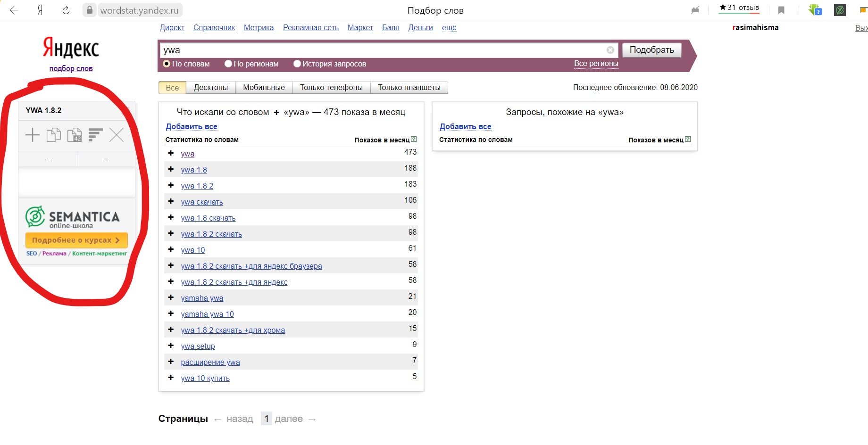The image size is (868, 445).
Task: Switch to the 'Только планшеты' tab
Action: [x=409, y=88]
